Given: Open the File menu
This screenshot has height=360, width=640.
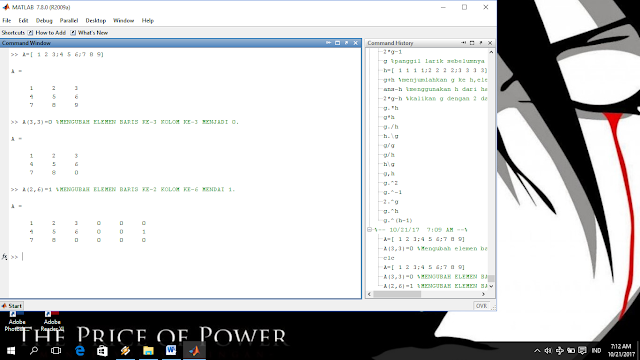Looking at the screenshot, I should (7, 20).
